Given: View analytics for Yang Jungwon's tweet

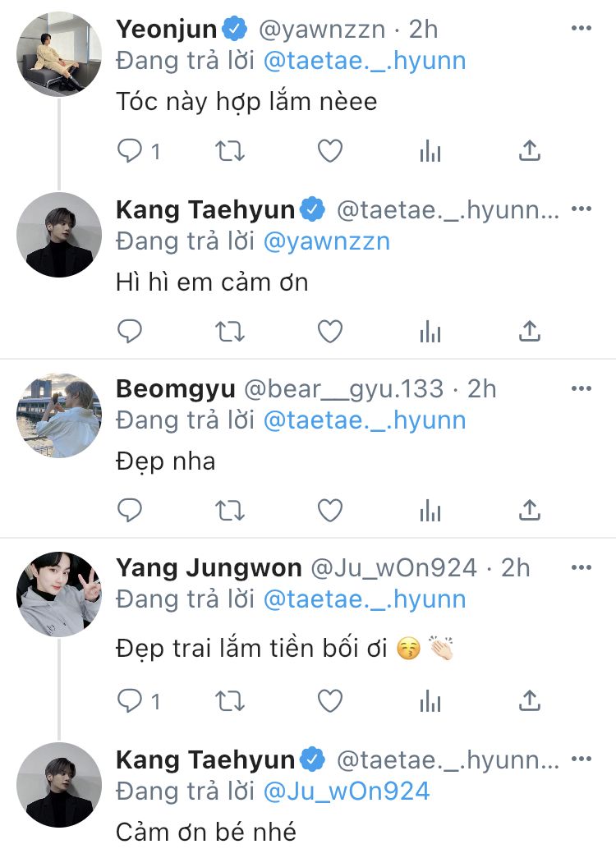Looking at the screenshot, I should (430, 700).
